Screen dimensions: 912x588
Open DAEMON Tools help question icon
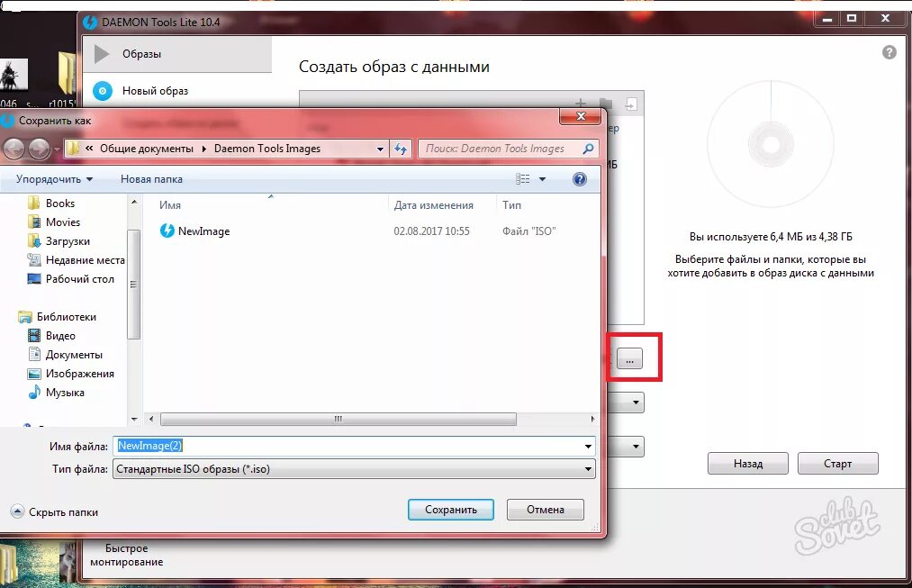pos(889,52)
